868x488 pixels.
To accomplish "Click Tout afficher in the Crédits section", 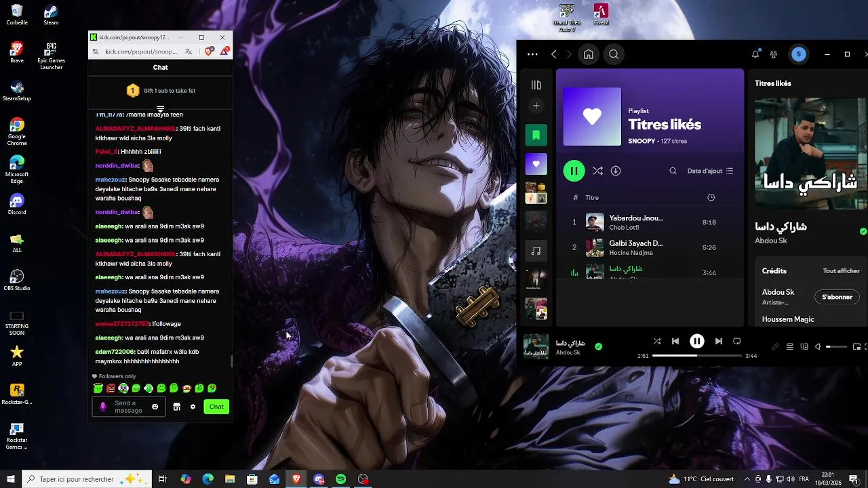I will [841, 270].
